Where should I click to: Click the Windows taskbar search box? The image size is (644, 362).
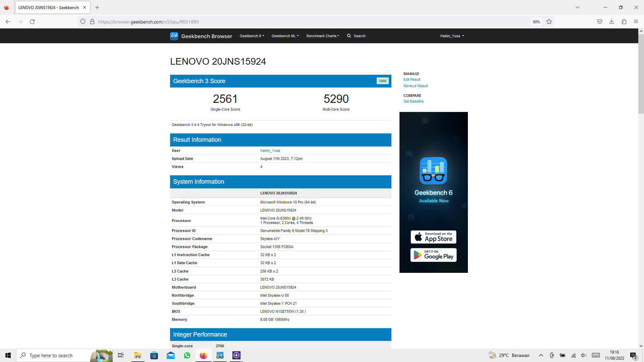[64, 355]
